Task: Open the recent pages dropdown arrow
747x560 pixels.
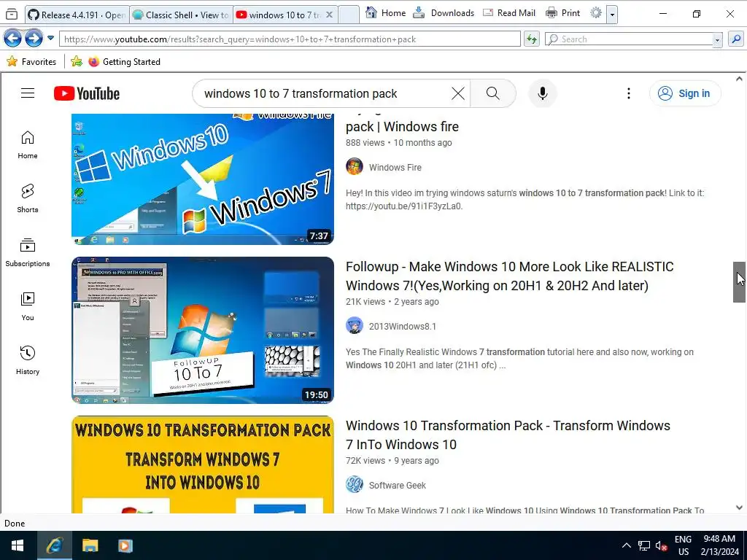Action: click(50, 38)
